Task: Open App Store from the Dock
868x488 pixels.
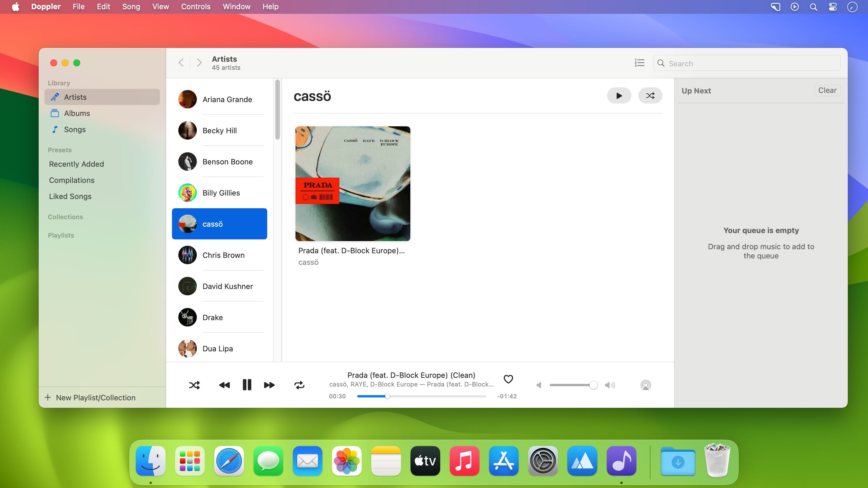Action: [504, 461]
